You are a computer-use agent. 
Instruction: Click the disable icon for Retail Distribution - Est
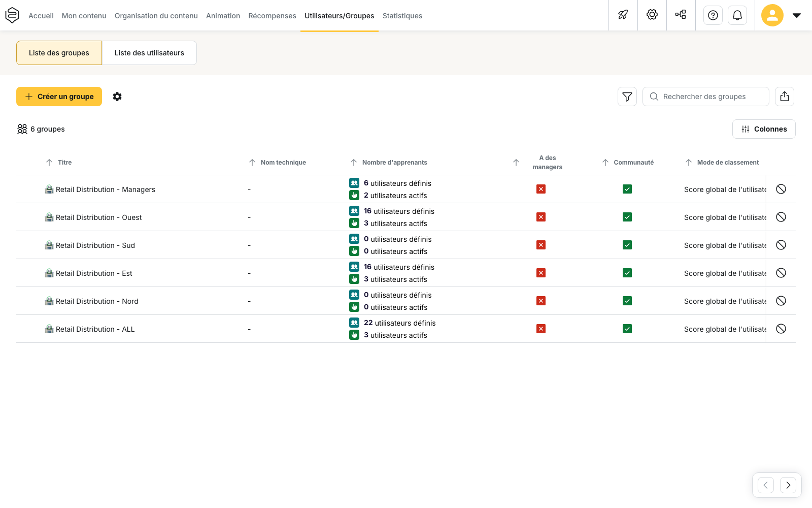click(x=781, y=273)
